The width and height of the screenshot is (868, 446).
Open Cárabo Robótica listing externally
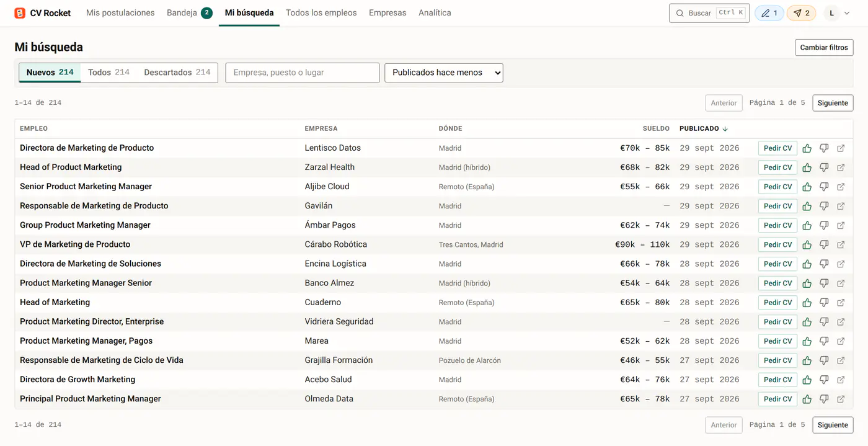pyautogui.click(x=841, y=244)
